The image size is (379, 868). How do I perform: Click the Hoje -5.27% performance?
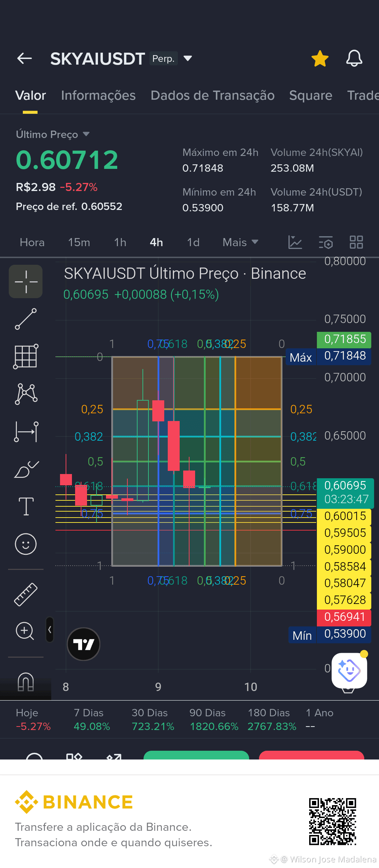(x=33, y=719)
